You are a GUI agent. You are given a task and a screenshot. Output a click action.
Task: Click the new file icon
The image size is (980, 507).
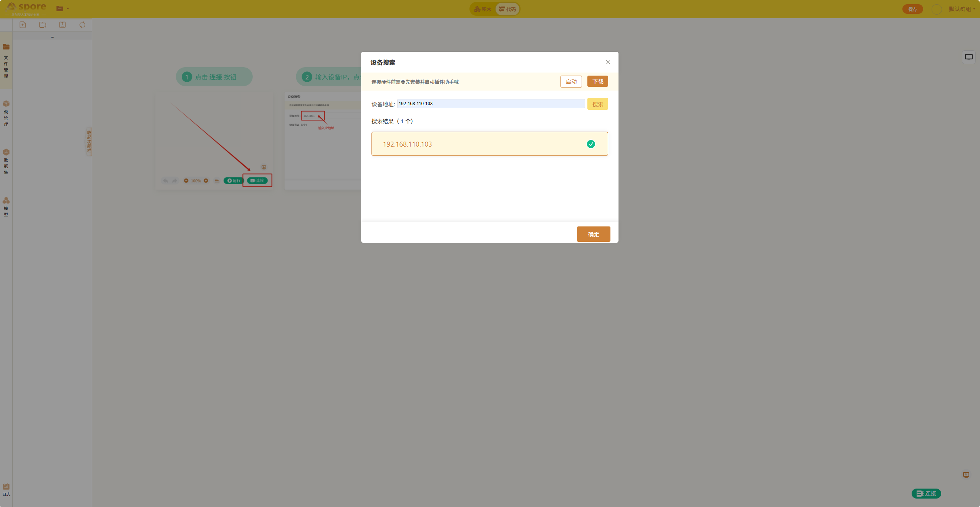pyautogui.click(x=23, y=25)
